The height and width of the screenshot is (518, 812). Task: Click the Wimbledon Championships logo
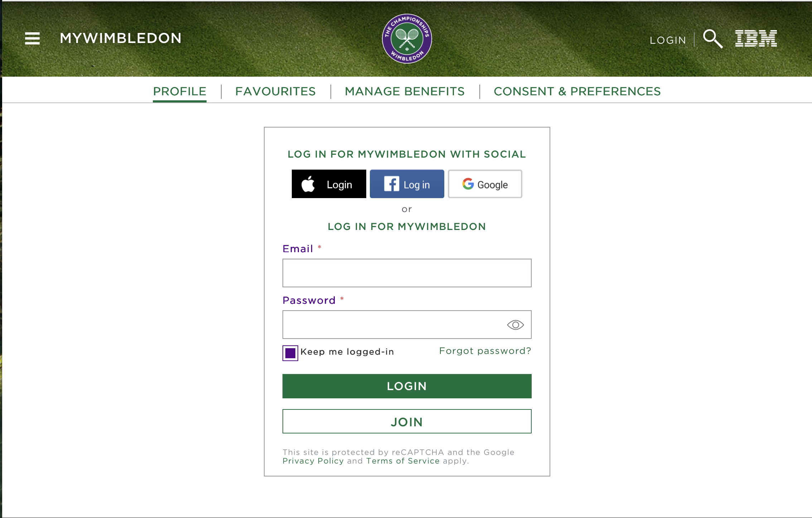407,39
